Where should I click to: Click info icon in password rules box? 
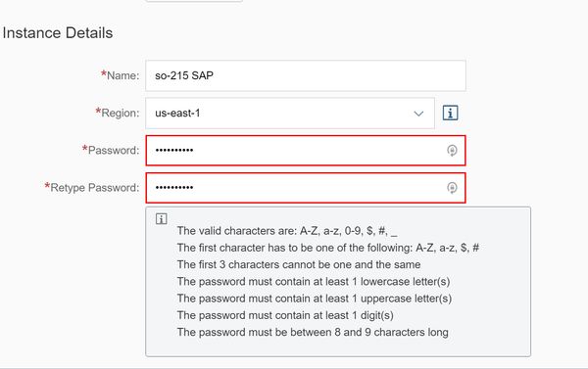pos(162,219)
